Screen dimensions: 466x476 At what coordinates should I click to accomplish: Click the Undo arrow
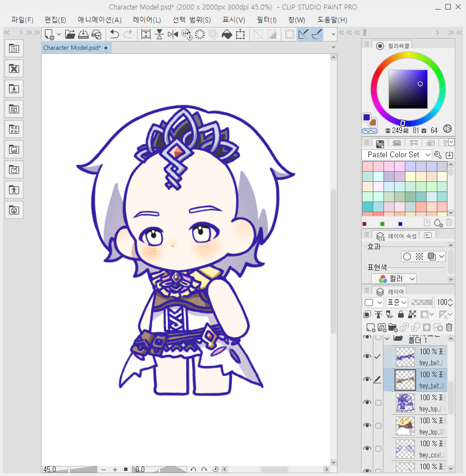(x=115, y=34)
